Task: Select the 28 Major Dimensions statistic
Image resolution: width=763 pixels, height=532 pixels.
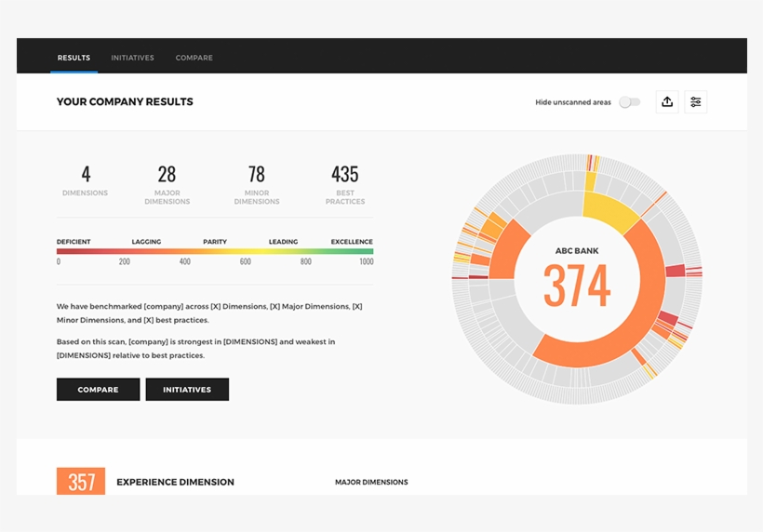Action: [x=167, y=184]
